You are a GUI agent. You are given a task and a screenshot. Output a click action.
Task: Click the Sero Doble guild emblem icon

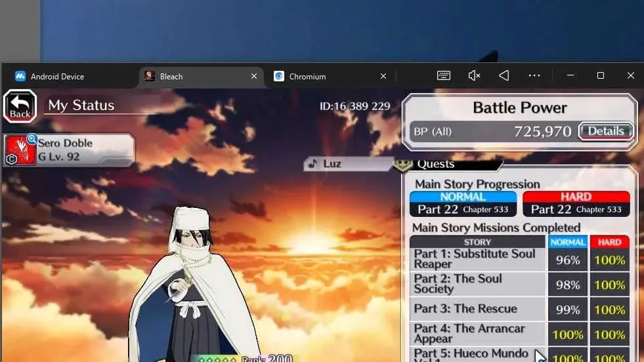[20, 150]
